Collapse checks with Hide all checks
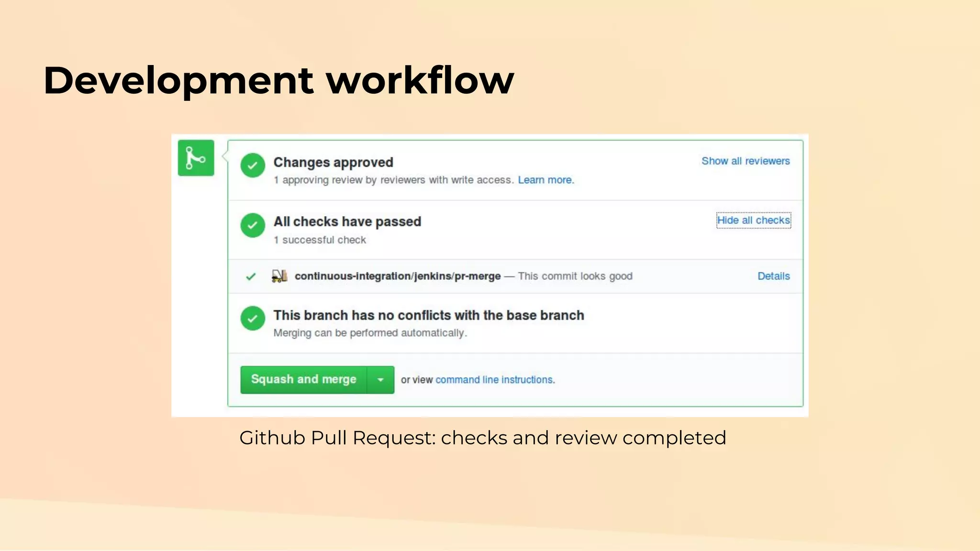 [753, 220]
